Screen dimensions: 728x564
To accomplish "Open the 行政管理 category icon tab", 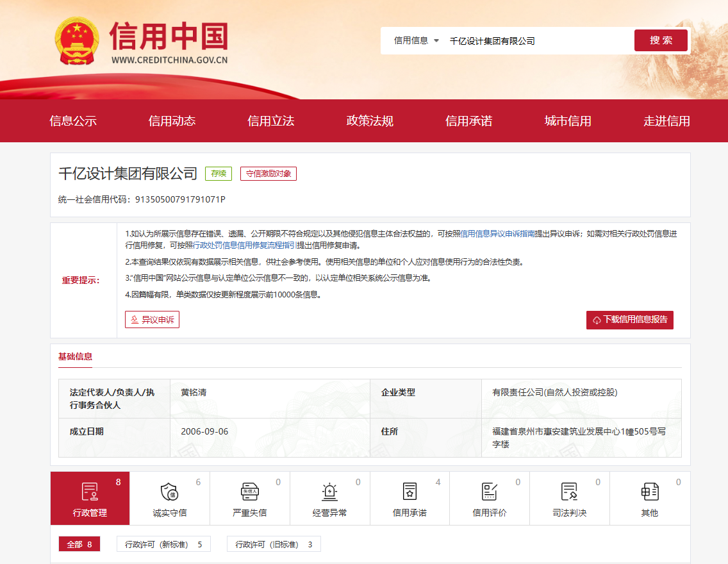I will [90, 492].
